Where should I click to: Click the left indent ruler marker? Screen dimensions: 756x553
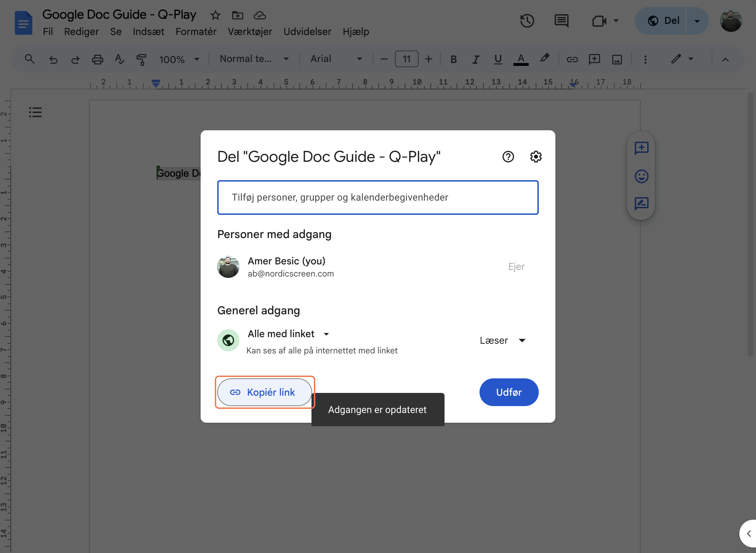[x=156, y=83]
